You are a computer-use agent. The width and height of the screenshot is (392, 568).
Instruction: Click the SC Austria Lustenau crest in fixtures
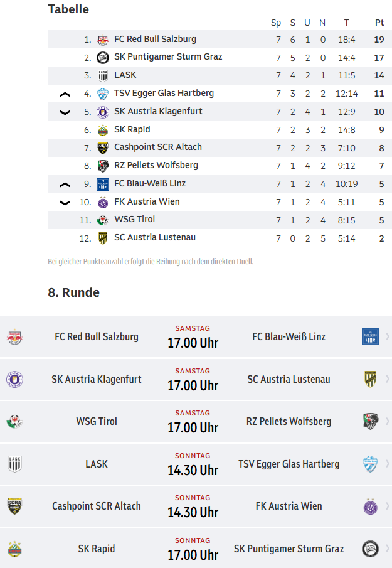(x=370, y=379)
